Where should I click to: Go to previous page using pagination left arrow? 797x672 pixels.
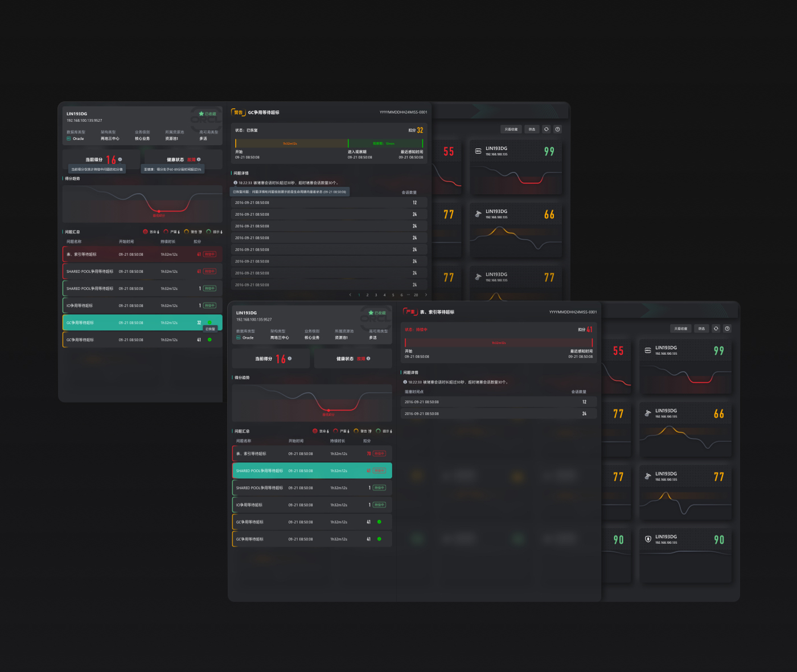pos(350,295)
